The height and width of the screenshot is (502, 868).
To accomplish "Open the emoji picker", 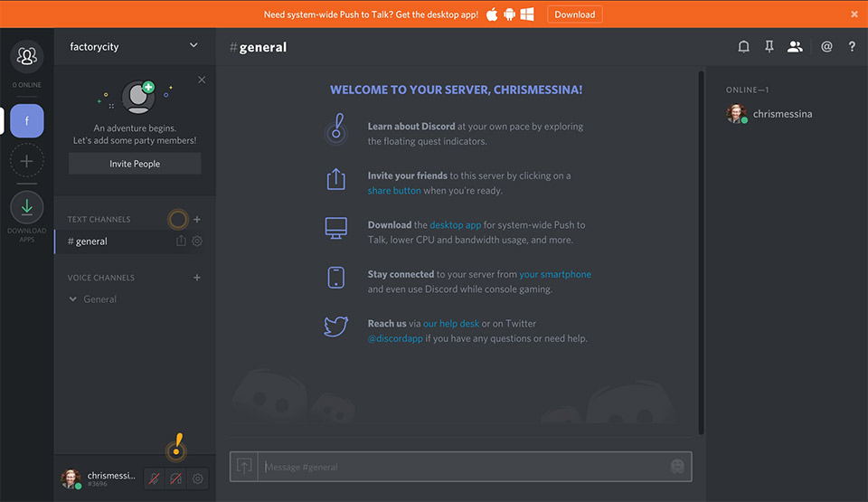I will coord(677,467).
